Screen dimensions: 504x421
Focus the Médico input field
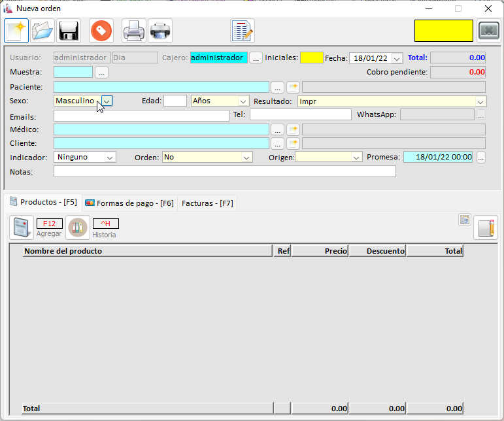pyautogui.click(x=161, y=129)
